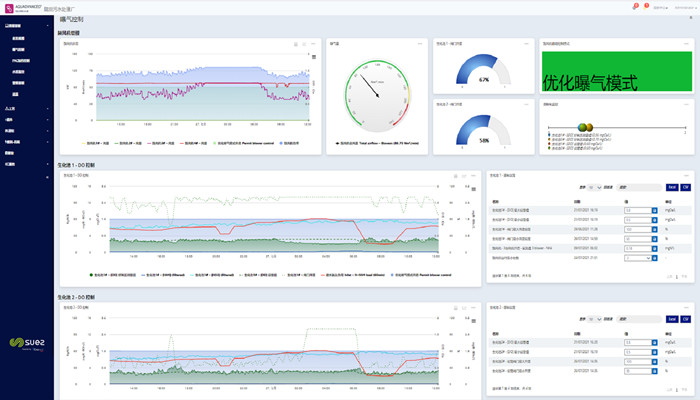Click CSV export button in Tank 2 table
This screenshot has height=400, width=700.
click(685, 318)
